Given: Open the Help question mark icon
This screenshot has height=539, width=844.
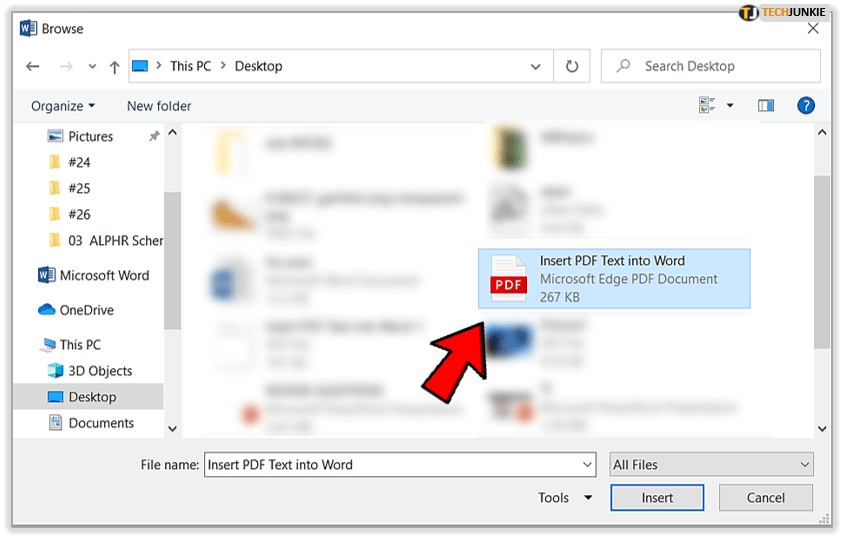Looking at the screenshot, I should [805, 106].
